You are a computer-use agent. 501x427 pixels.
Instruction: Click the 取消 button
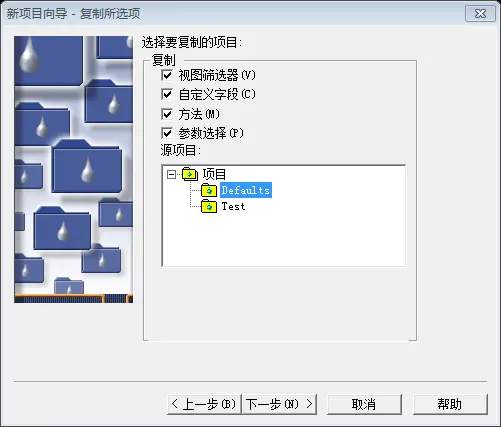364,404
